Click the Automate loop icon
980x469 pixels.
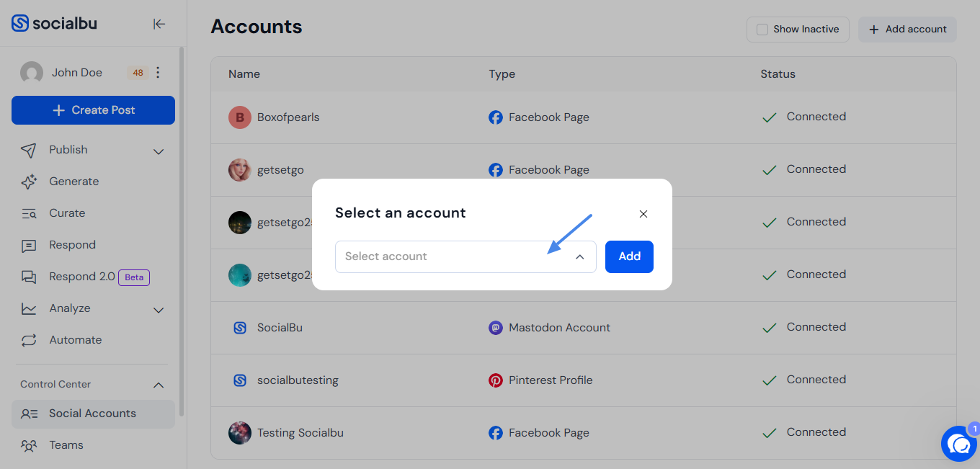click(29, 340)
